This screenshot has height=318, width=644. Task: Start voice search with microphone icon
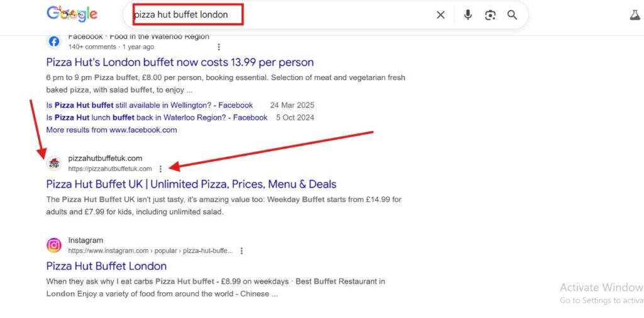(x=468, y=15)
